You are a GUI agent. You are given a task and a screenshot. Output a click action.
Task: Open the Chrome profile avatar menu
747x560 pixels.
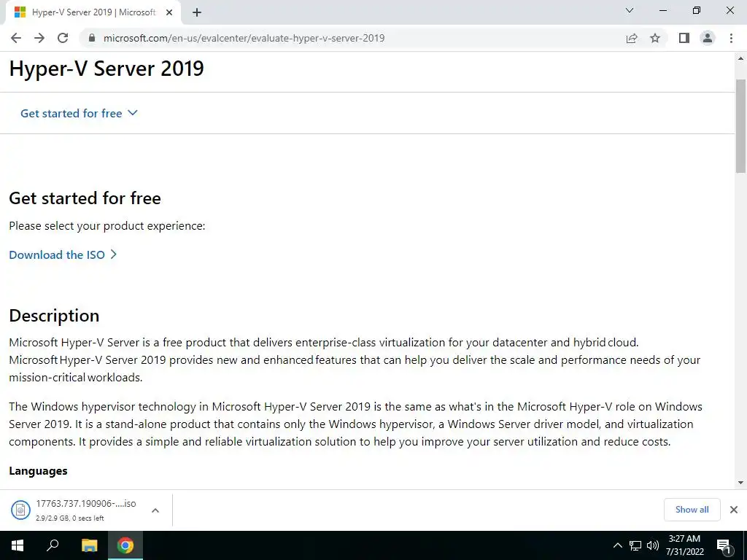708,38
